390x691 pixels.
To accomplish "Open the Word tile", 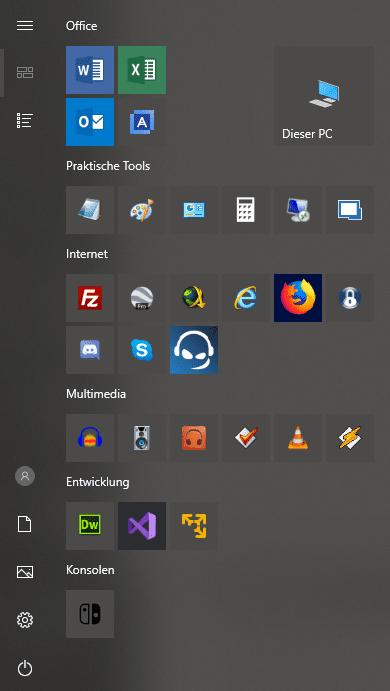I will pyautogui.click(x=90, y=70).
